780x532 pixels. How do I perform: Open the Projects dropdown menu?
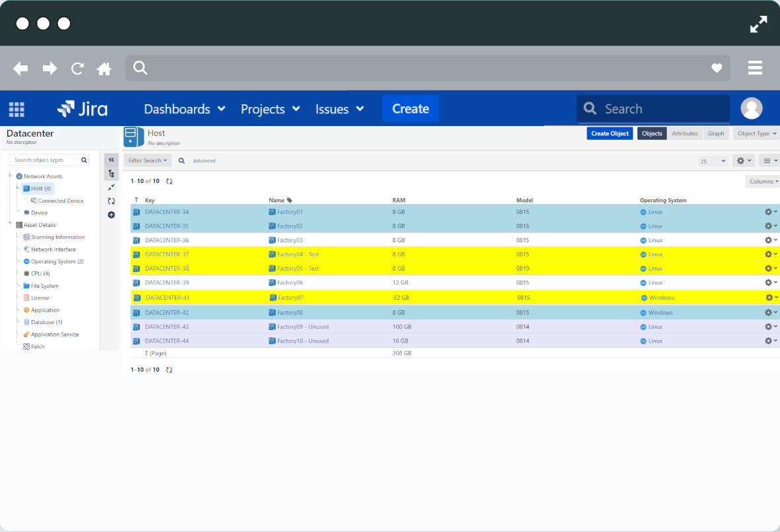[x=270, y=109]
